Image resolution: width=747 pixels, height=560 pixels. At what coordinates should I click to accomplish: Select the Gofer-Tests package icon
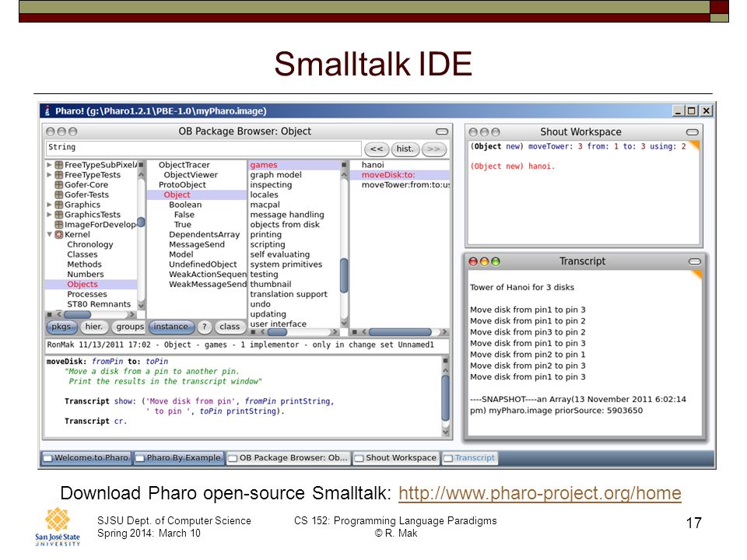(x=59, y=194)
